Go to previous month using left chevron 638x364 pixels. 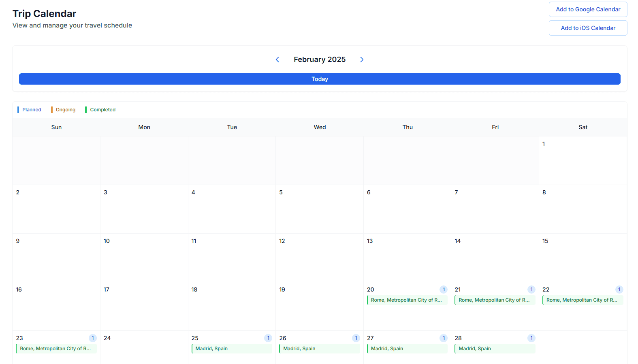[x=277, y=60]
